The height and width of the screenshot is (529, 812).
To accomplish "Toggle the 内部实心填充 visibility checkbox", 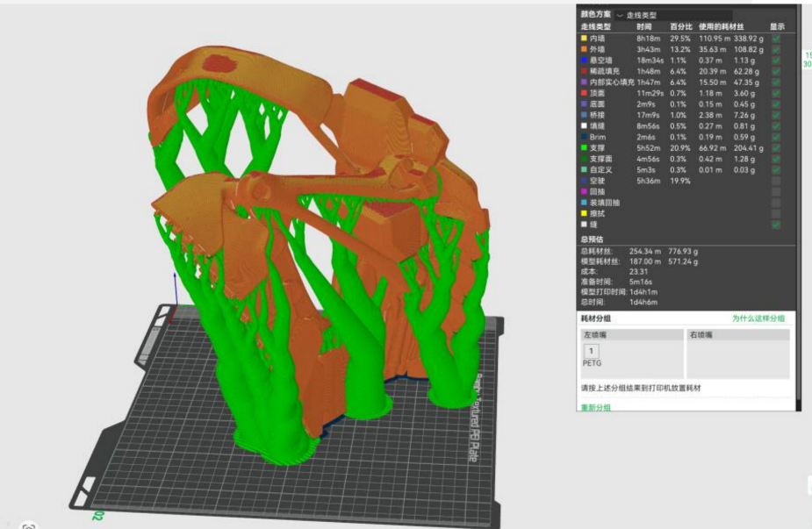I will tap(776, 82).
